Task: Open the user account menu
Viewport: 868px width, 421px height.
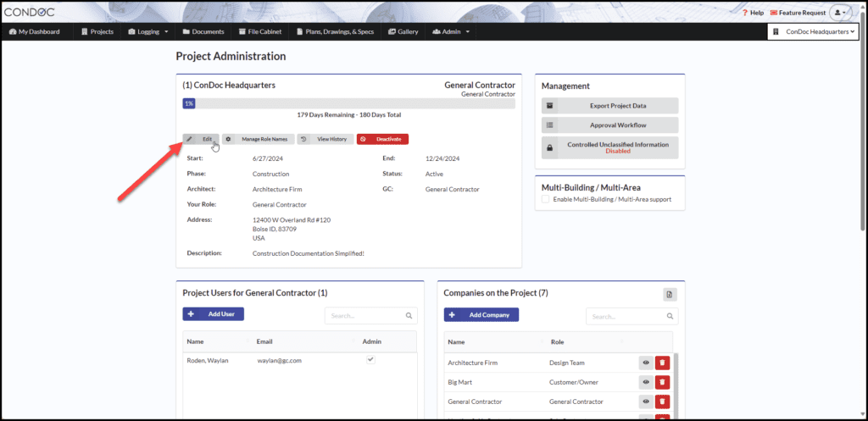Action: pos(840,12)
